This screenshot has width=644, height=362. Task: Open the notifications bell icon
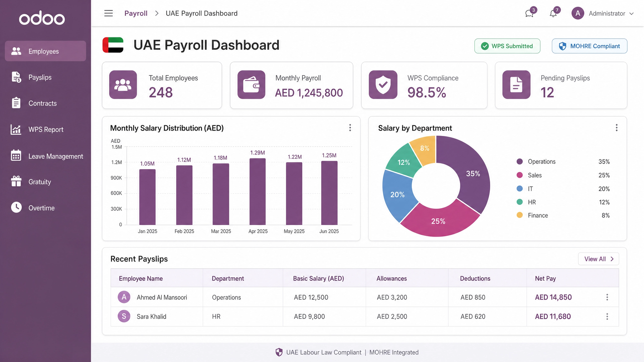[x=553, y=14]
